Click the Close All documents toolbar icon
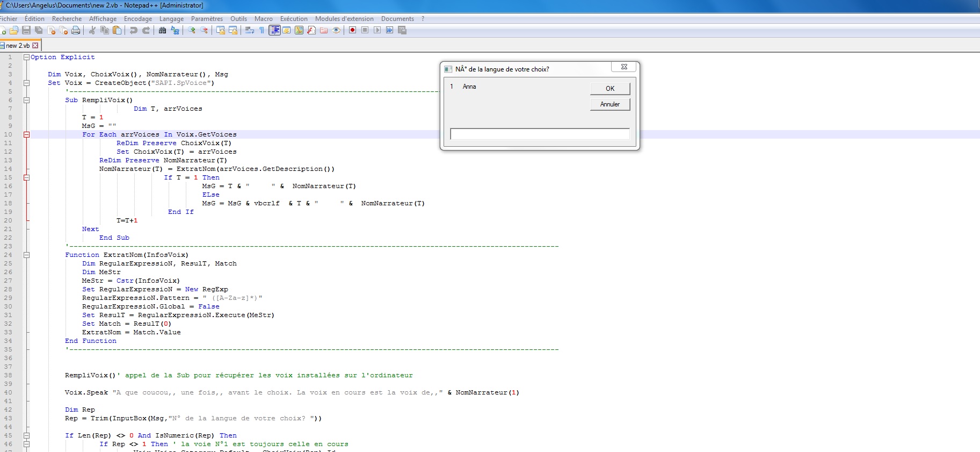 point(63,30)
